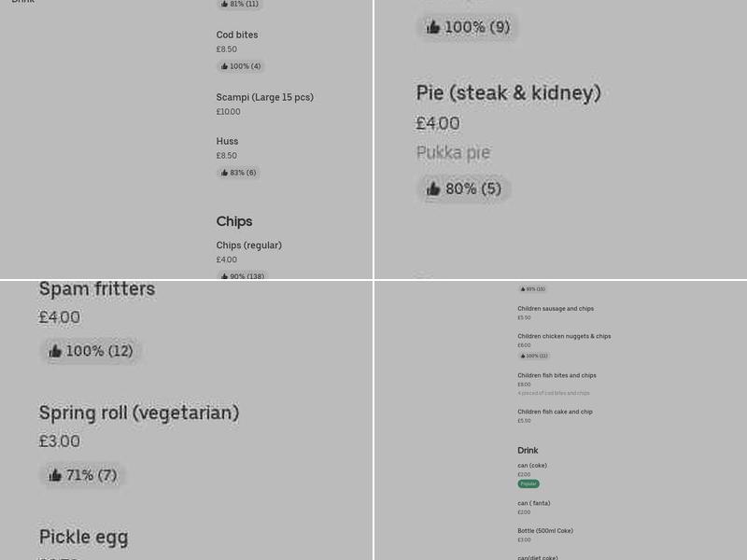Select the Drink section heading
This screenshot has width=747, height=560.
coord(528,450)
